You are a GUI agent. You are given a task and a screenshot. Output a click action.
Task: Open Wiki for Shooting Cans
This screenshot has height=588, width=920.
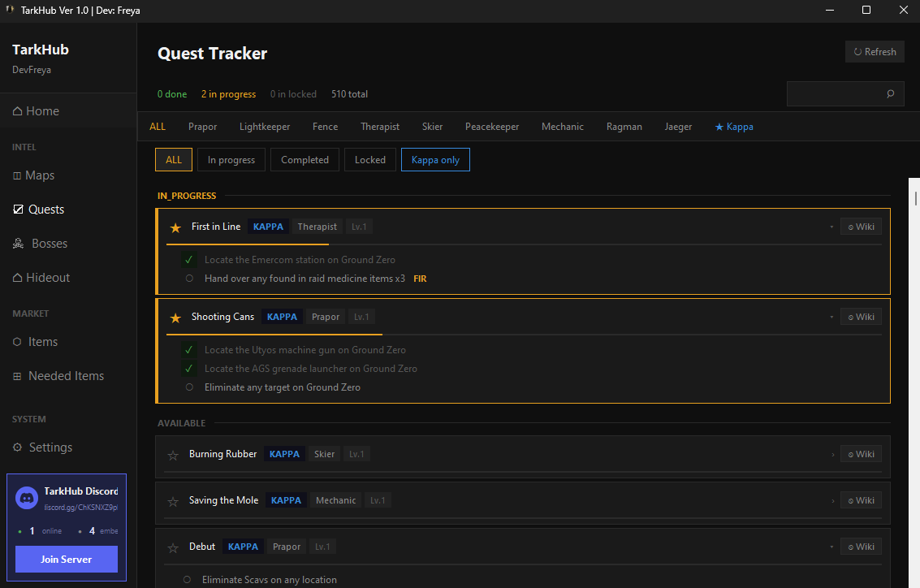pos(861,317)
